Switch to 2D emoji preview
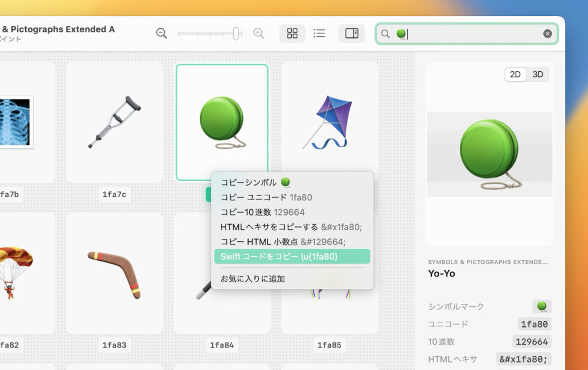The height and width of the screenshot is (370, 588). (x=515, y=74)
